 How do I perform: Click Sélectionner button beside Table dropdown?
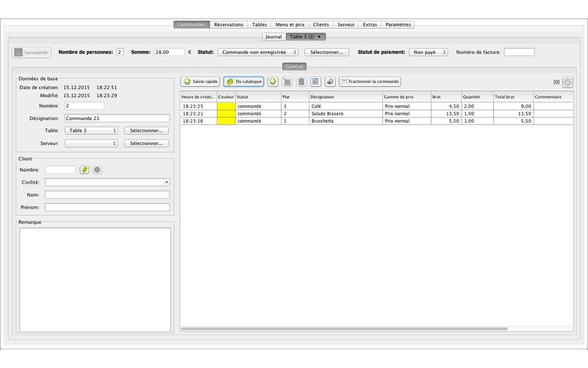click(146, 131)
